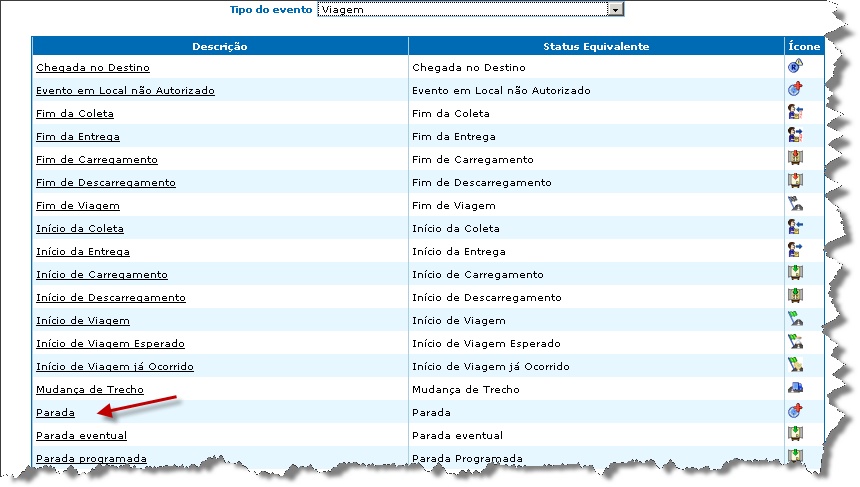The width and height of the screenshot is (860, 487).
Task: Click the Fim de Viagem flag icon
Action: [795, 204]
